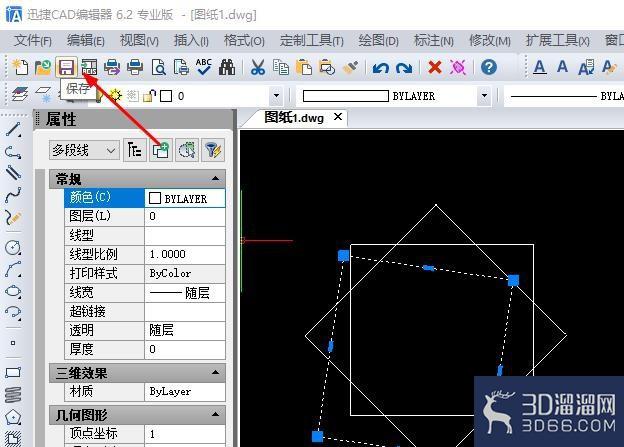Click the filter funnel icon in Properties
This screenshot has width=624, height=447.
[213, 150]
